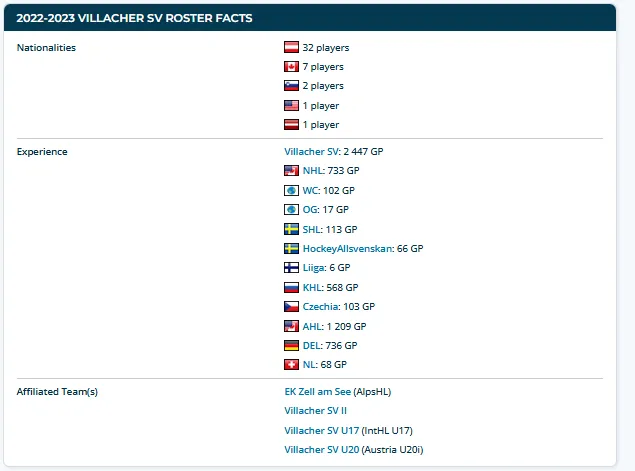
Task: Click the '1 209 GP' value
Action: (346, 326)
